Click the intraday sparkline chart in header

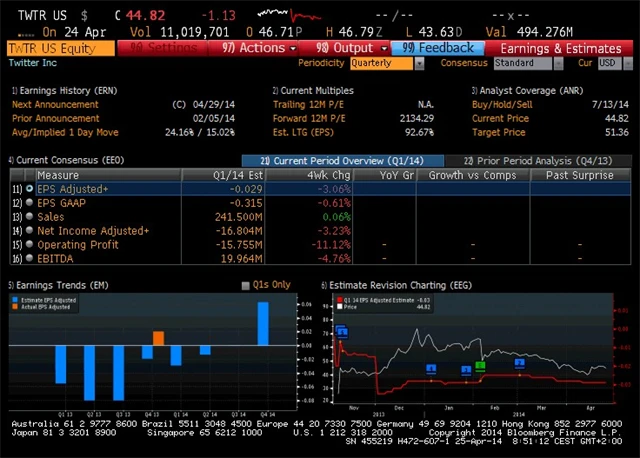(x=282, y=15)
